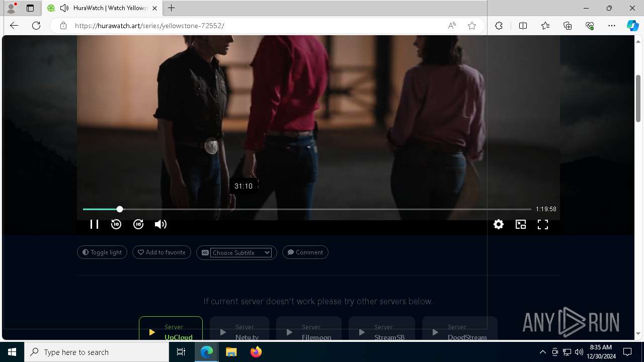Open network status tray icon

[567, 352]
